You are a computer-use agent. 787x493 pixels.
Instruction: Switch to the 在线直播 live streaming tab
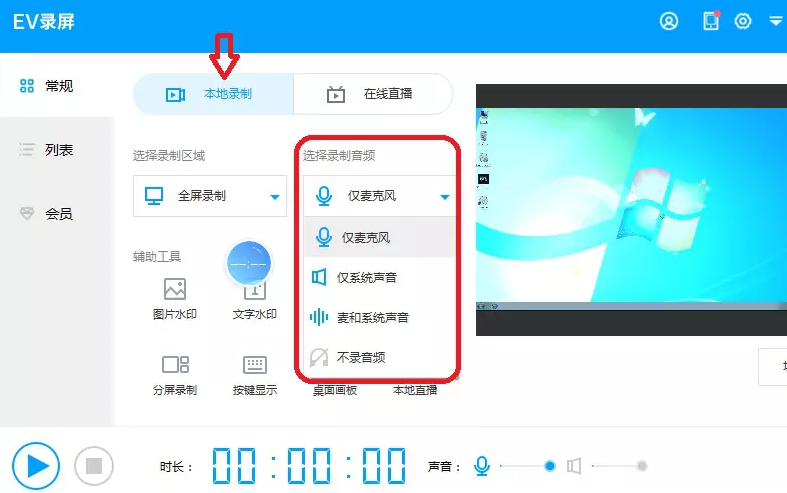point(373,94)
